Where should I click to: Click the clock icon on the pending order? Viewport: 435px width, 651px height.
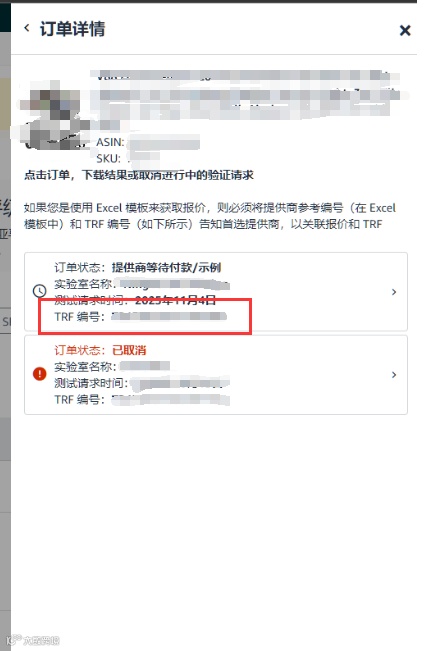coord(39,291)
